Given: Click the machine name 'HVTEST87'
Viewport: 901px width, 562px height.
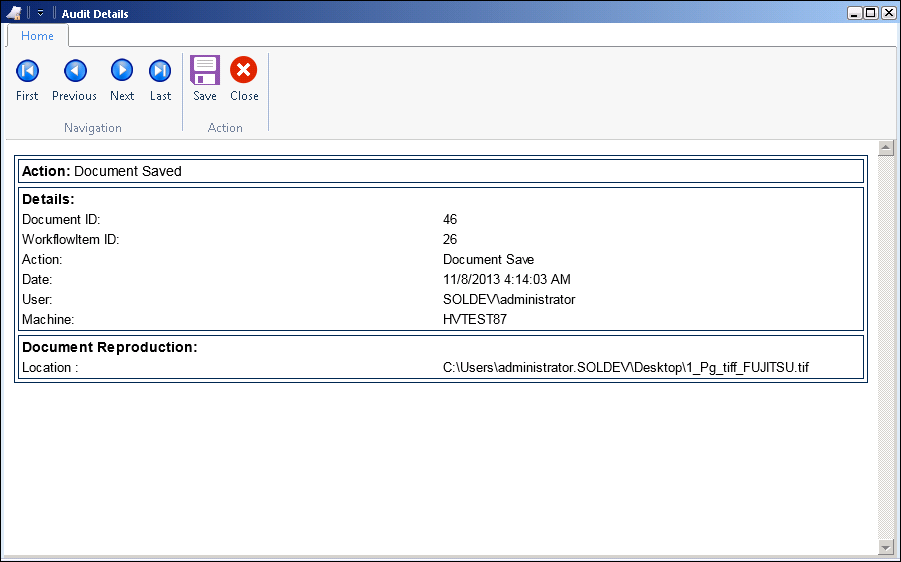Looking at the screenshot, I should click(x=475, y=320).
